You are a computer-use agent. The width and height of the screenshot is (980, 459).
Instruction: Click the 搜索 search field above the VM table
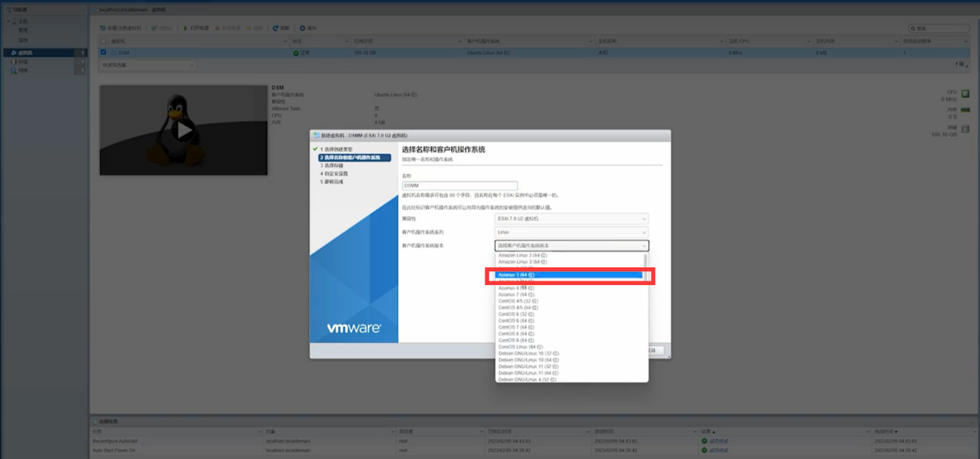click(939, 28)
